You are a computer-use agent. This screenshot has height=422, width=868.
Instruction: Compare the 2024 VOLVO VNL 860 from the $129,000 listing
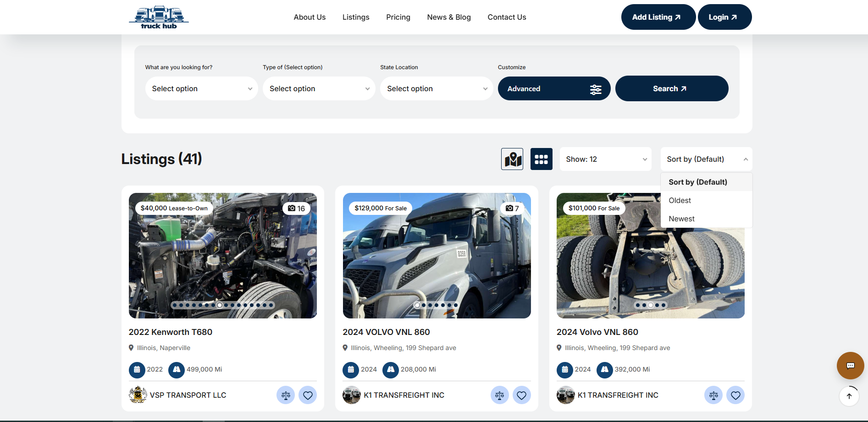[x=499, y=395]
